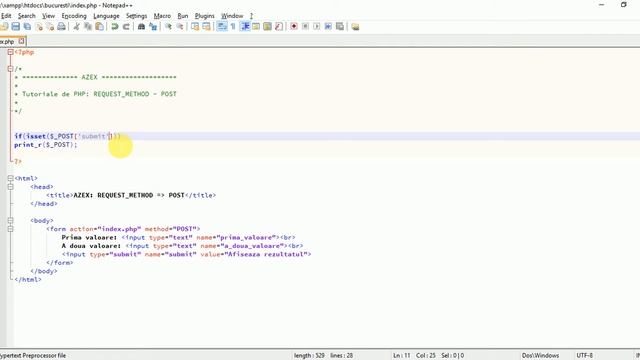The width and height of the screenshot is (640, 360).
Task: Click the 'Prima valoare:' input line
Action: 178,238
